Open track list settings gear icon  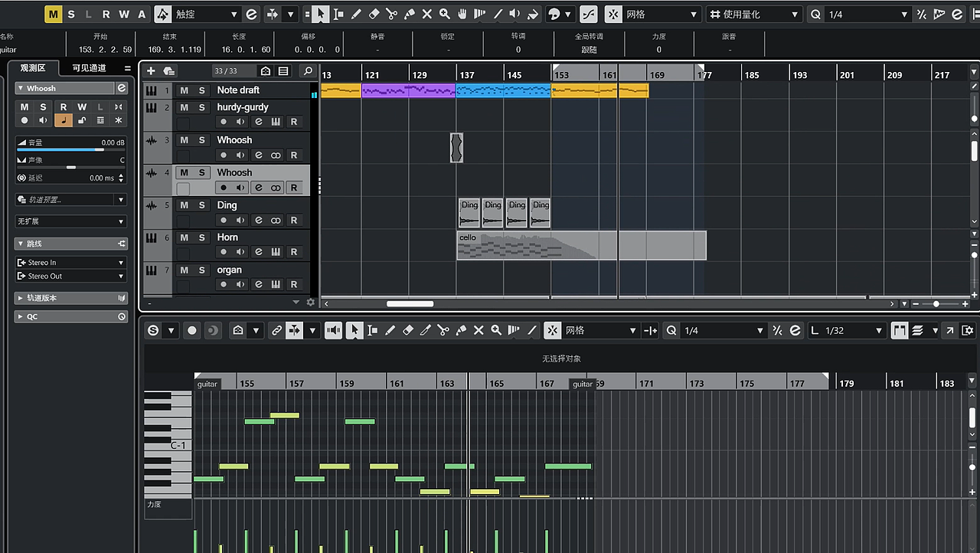tap(311, 303)
